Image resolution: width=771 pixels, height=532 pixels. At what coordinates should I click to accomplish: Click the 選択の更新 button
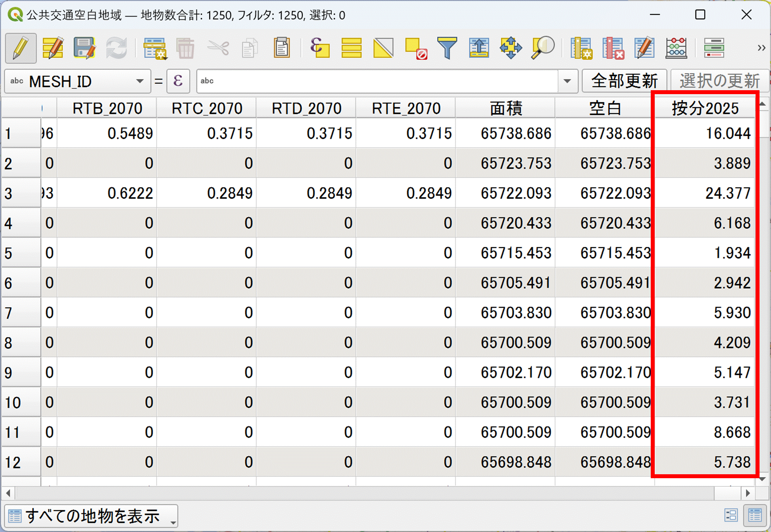tap(719, 81)
